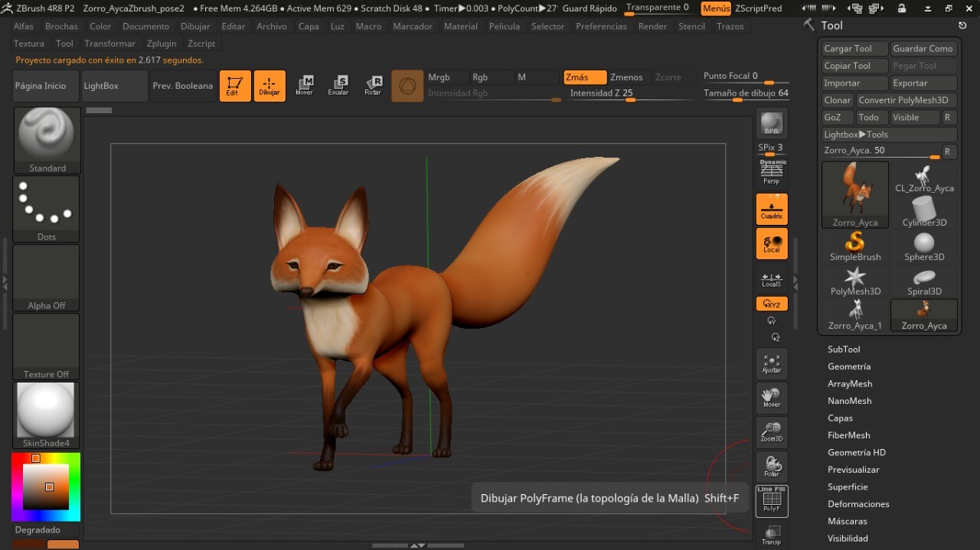The height and width of the screenshot is (550, 980).
Task: Expand the Deformaciones section
Action: pos(858,504)
